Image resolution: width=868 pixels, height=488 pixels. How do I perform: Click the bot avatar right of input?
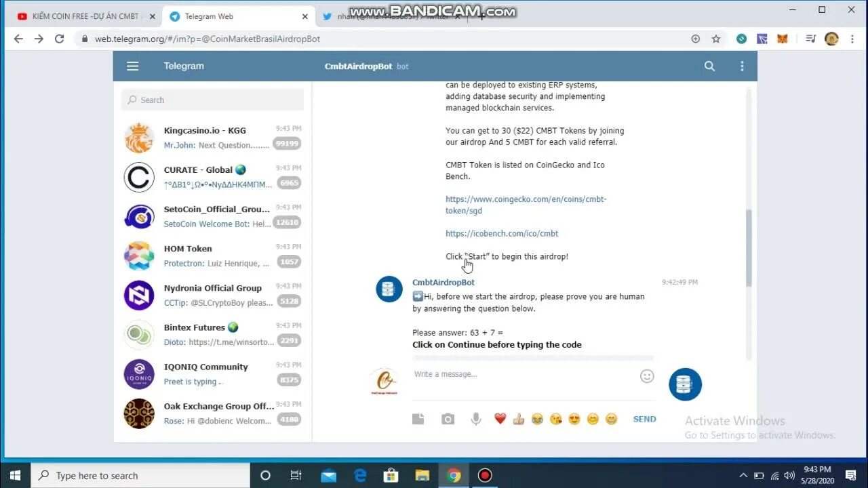[x=685, y=384]
